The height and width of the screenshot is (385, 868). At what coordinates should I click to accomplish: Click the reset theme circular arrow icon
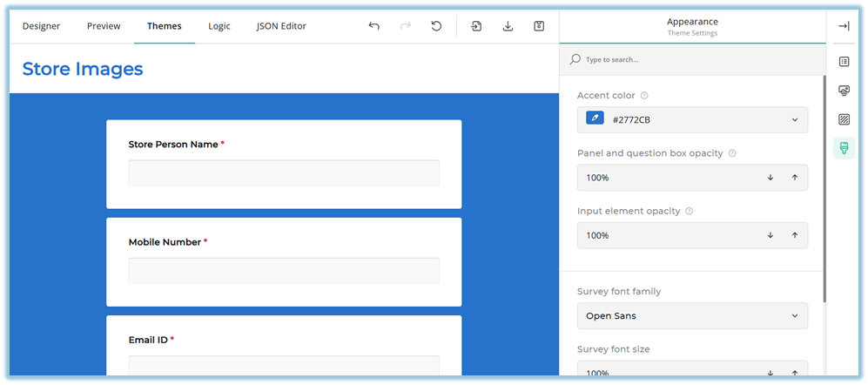tap(436, 26)
